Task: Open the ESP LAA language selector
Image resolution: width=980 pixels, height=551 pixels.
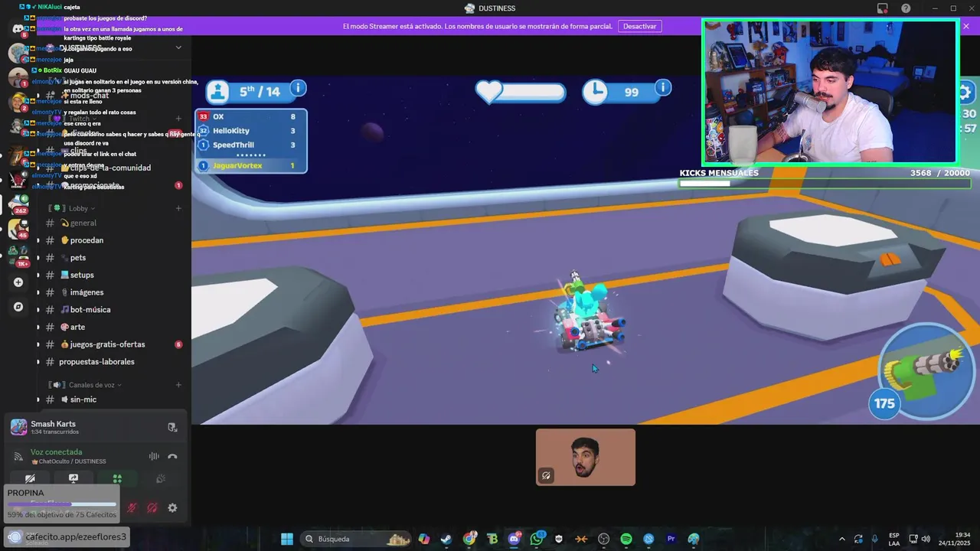Action: pyautogui.click(x=894, y=539)
